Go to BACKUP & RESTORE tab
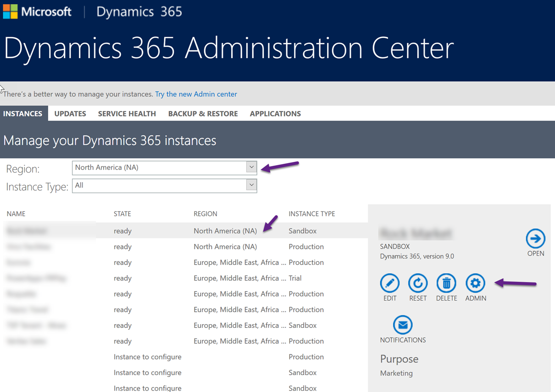Screen dimensions: 555x392 pos(203,113)
